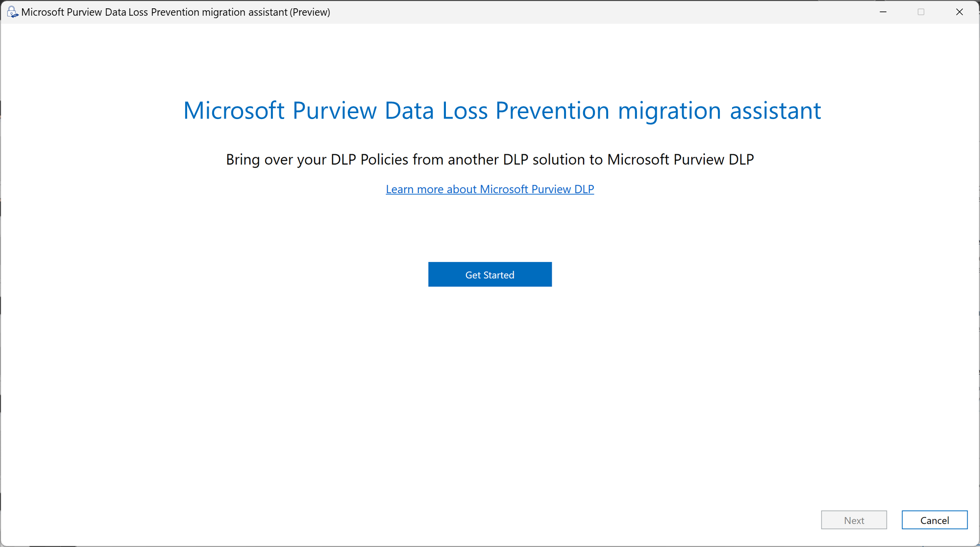Click the word 'migration' in the blue heading
The image size is (980, 547).
click(x=669, y=110)
